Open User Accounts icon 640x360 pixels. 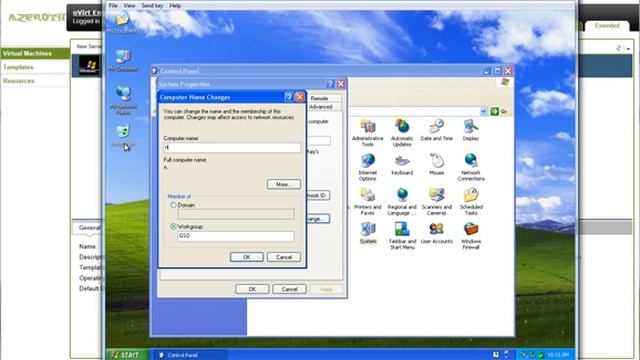tap(436, 233)
